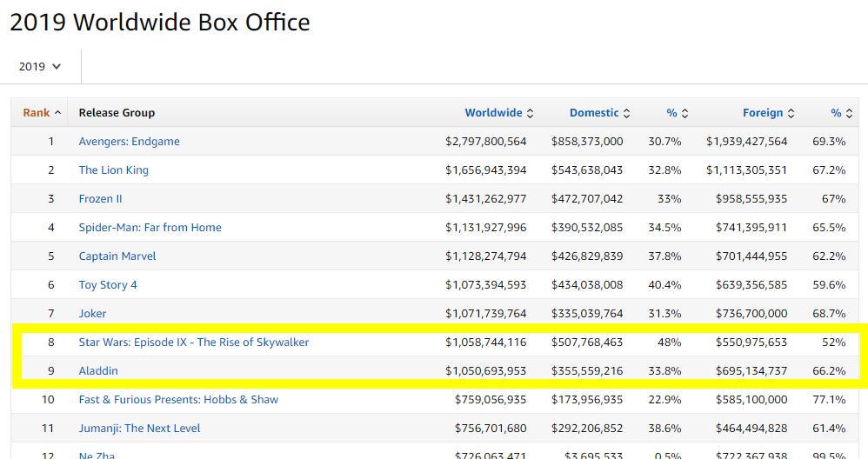Click Toy Story 4 foreign percent 59.6%
This screenshot has width=868, height=459.
[829, 285]
